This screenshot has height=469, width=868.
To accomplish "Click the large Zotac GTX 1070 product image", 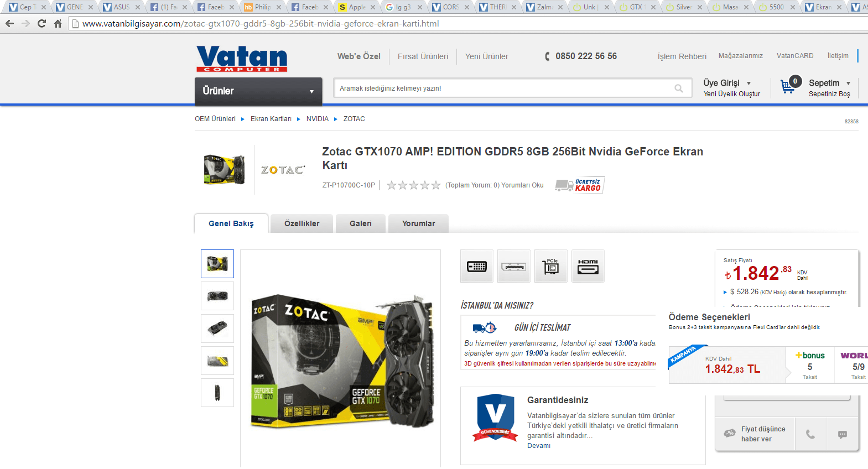I will point(341,361).
